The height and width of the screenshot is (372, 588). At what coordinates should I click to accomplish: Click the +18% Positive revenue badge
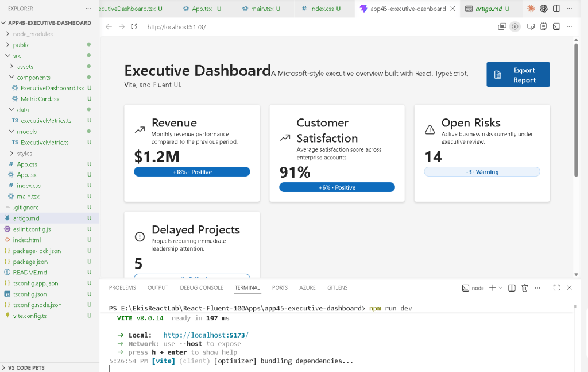(192, 172)
